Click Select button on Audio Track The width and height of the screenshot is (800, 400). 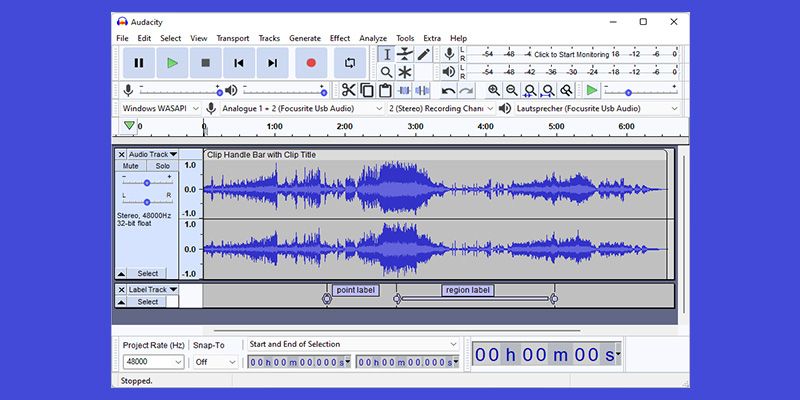(147, 273)
